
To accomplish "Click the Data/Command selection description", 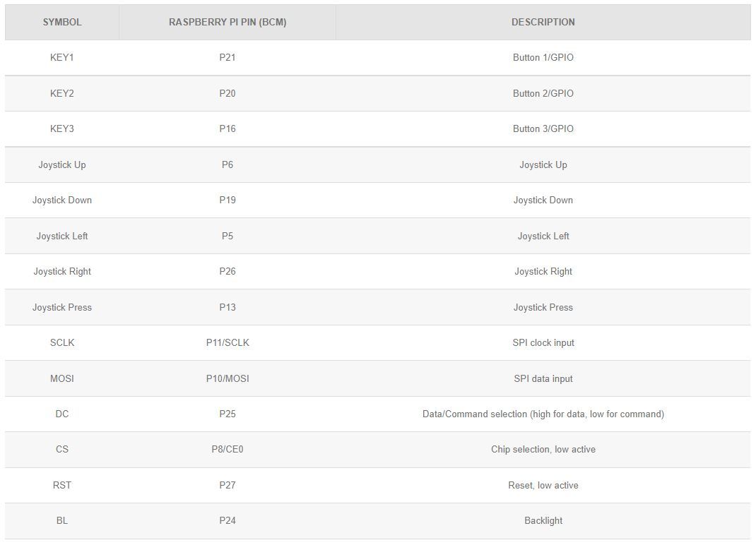I will point(543,414).
